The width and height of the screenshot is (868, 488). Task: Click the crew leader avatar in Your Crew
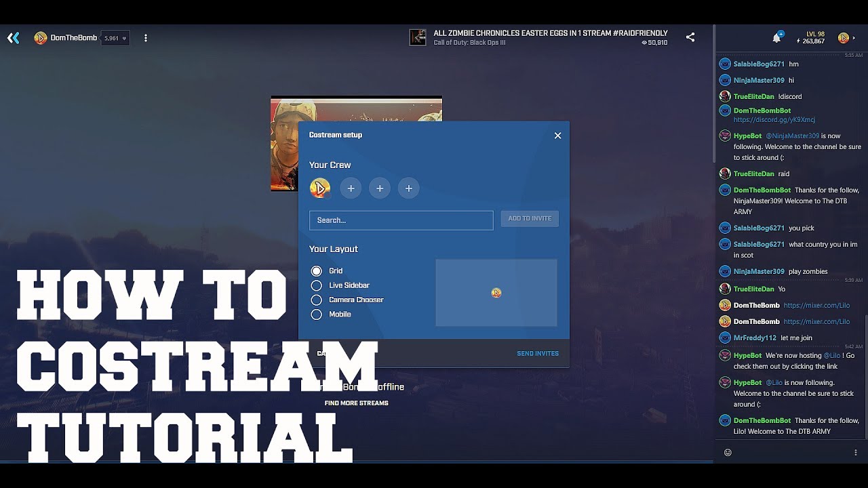coord(320,188)
